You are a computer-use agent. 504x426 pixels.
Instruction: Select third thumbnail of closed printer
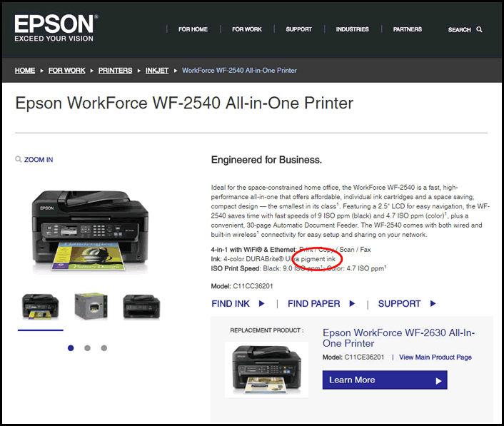tap(141, 307)
